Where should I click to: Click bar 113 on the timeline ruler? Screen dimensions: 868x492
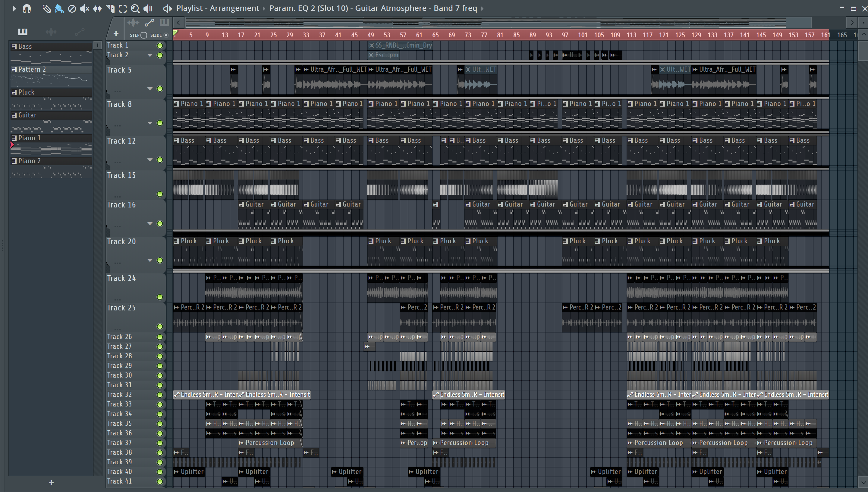tap(631, 35)
